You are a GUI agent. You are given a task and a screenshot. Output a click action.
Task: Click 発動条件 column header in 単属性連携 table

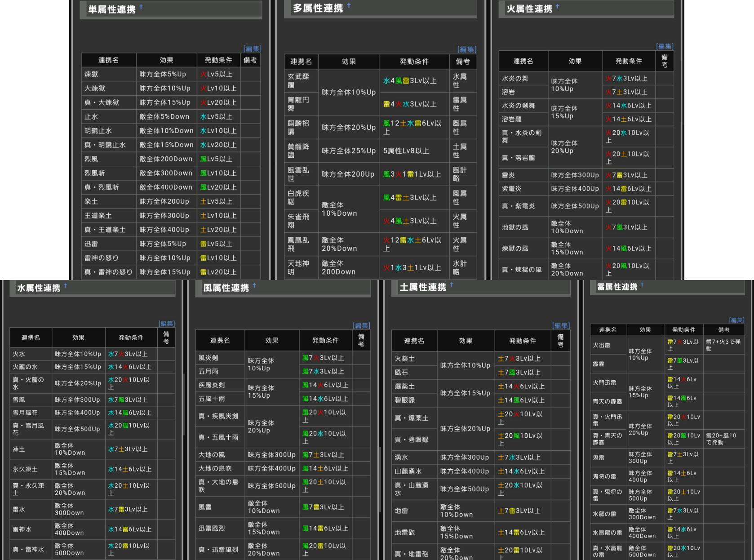218,60
